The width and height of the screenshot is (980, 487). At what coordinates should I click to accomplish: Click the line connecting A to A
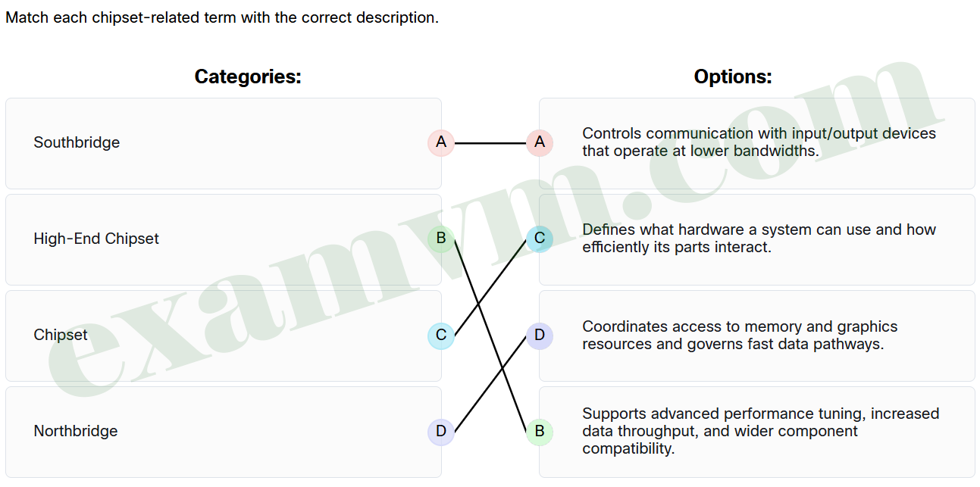point(490,142)
